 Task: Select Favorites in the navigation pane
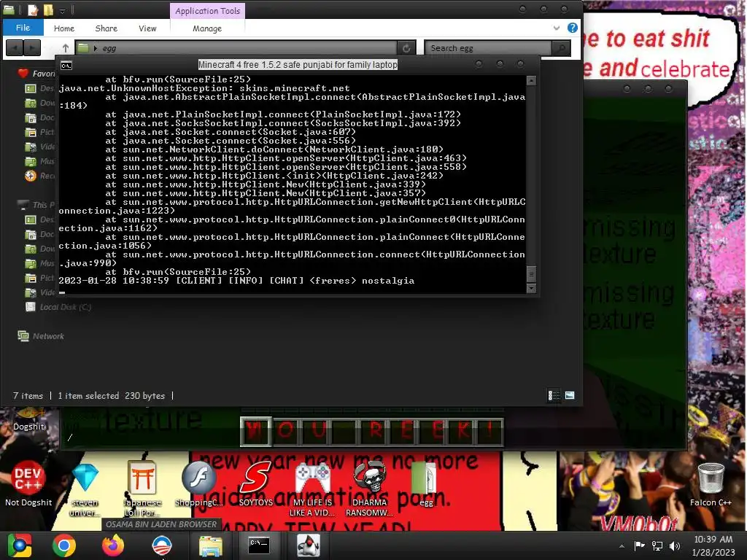point(37,74)
